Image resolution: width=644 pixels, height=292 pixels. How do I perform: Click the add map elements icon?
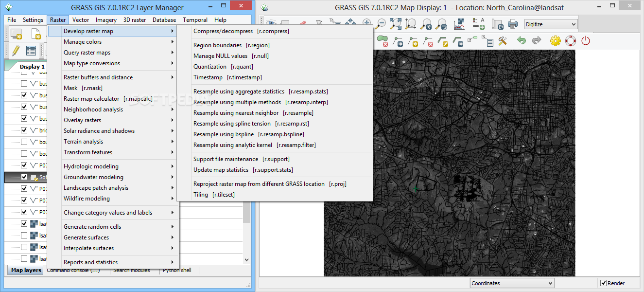pos(478,23)
